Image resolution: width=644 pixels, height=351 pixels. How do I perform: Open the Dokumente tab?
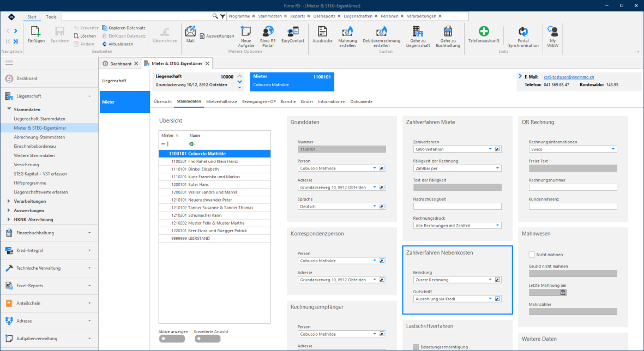click(x=362, y=102)
